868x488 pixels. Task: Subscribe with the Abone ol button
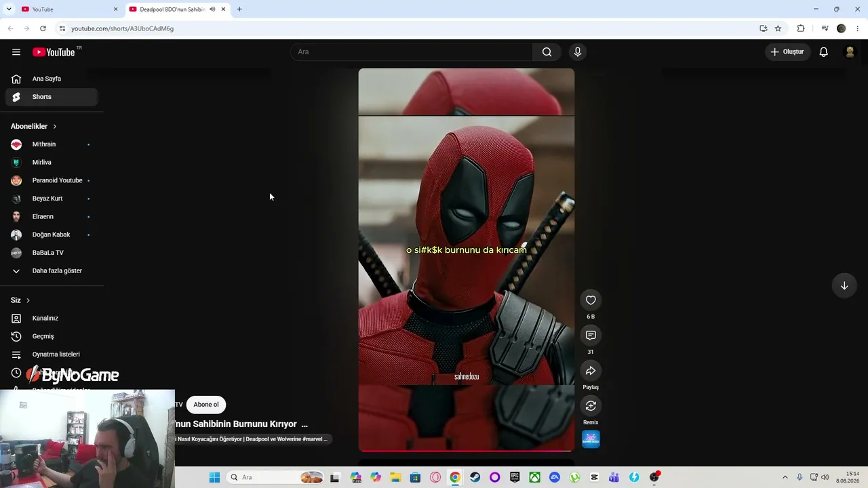(x=206, y=405)
